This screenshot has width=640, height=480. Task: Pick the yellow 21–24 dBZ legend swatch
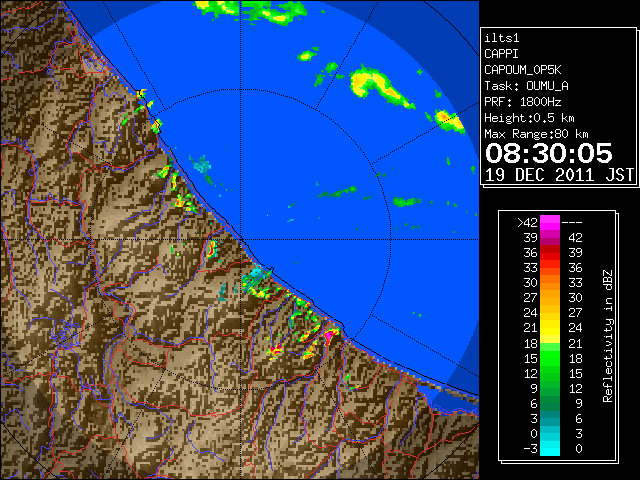550,328
